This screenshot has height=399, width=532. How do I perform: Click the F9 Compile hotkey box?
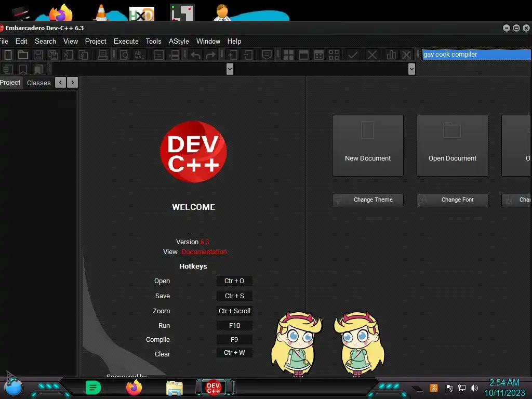pos(234,340)
